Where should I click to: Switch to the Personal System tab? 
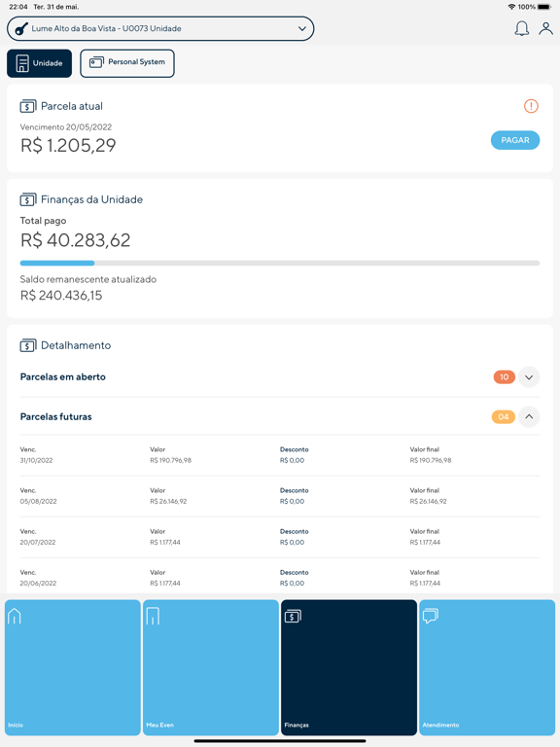coord(127,63)
